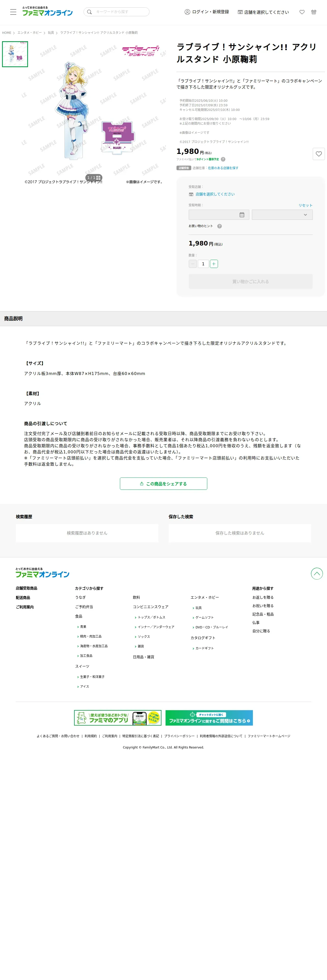
Task: Open 海産物・水産加工品 subcategory
Action: (x=94, y=646)
